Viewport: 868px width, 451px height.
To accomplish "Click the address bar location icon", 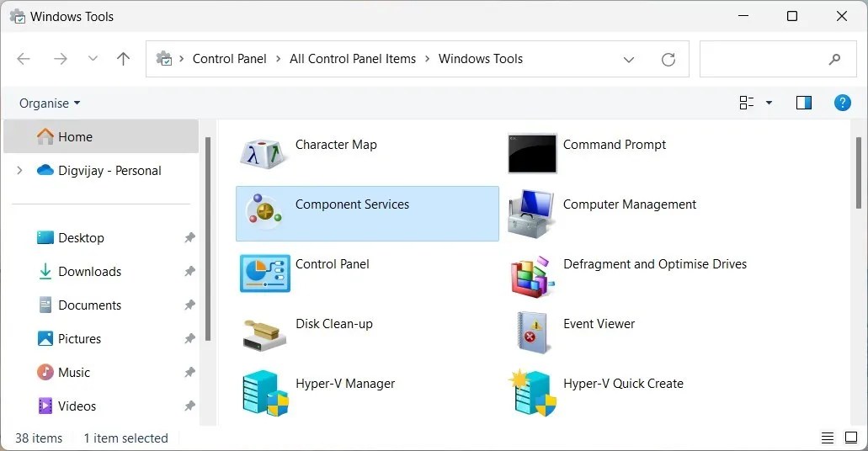I will (164, 59).
